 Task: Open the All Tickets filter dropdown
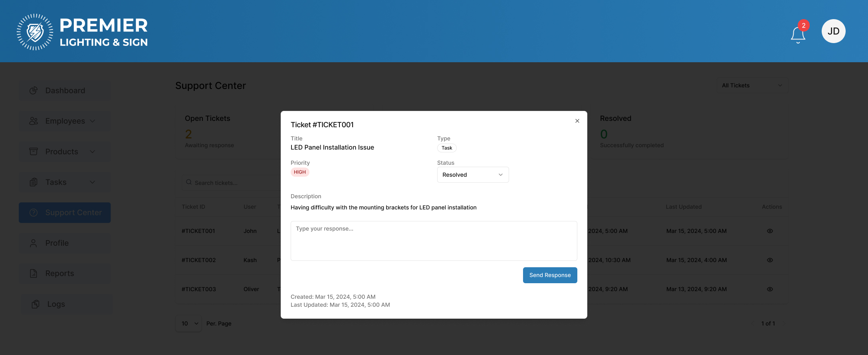pos(752,85)
